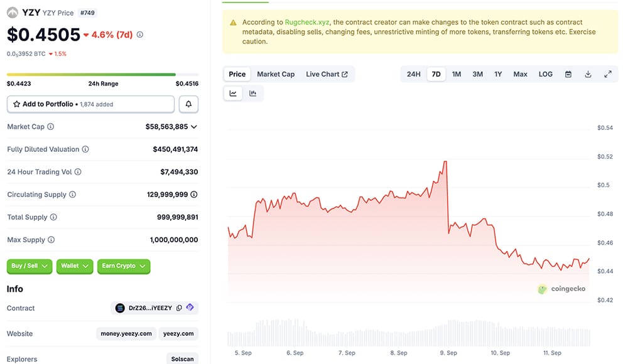Click the warning triangle icon in the caution banner
This screenshot has height=364, width=628.
click(x=233, y=23)
